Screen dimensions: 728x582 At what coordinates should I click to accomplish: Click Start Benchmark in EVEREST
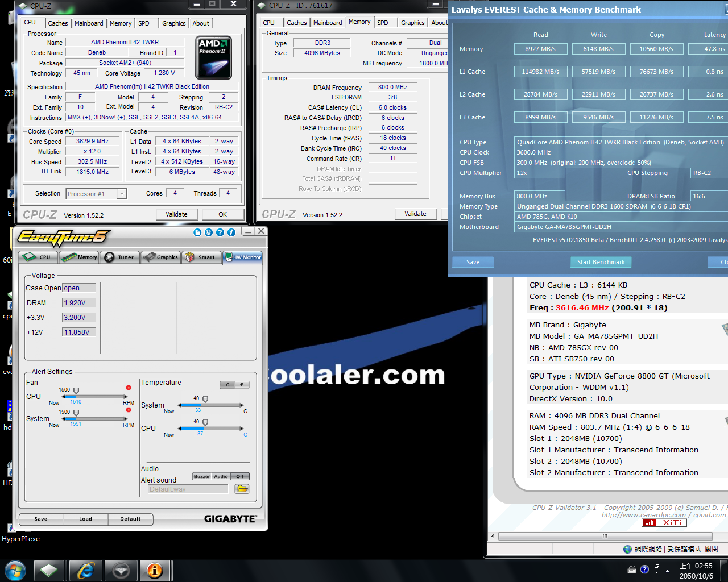(x=601, y=262)
